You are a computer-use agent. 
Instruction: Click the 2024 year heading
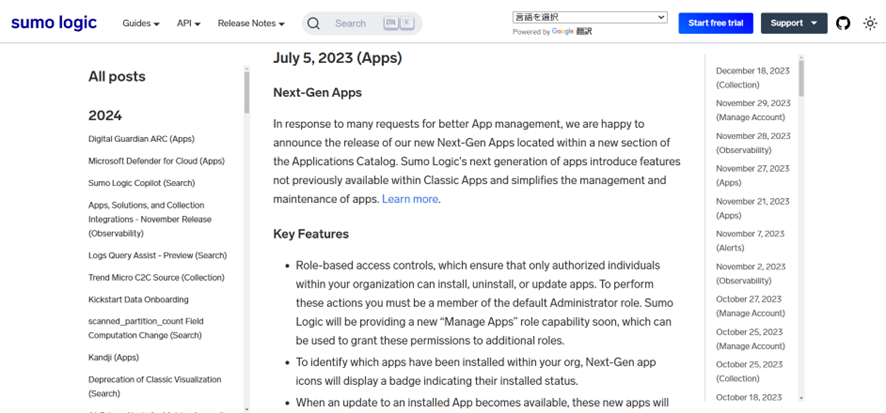[x=105, y=116]
